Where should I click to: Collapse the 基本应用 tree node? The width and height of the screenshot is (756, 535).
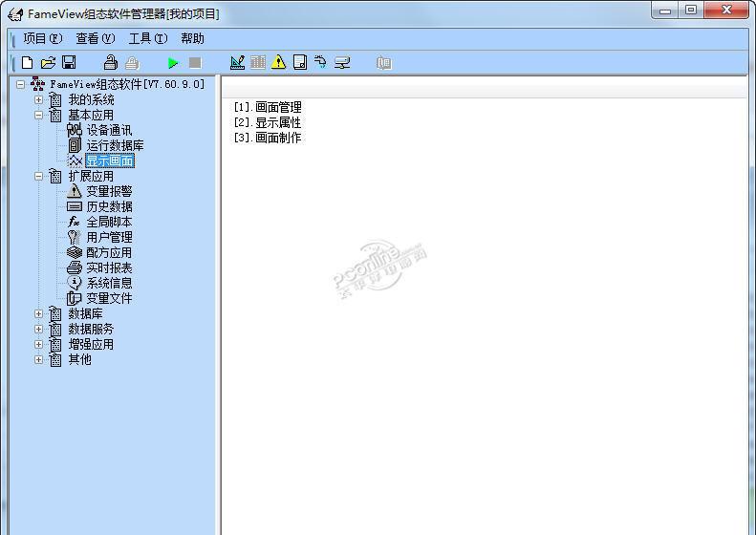[38, 116]
